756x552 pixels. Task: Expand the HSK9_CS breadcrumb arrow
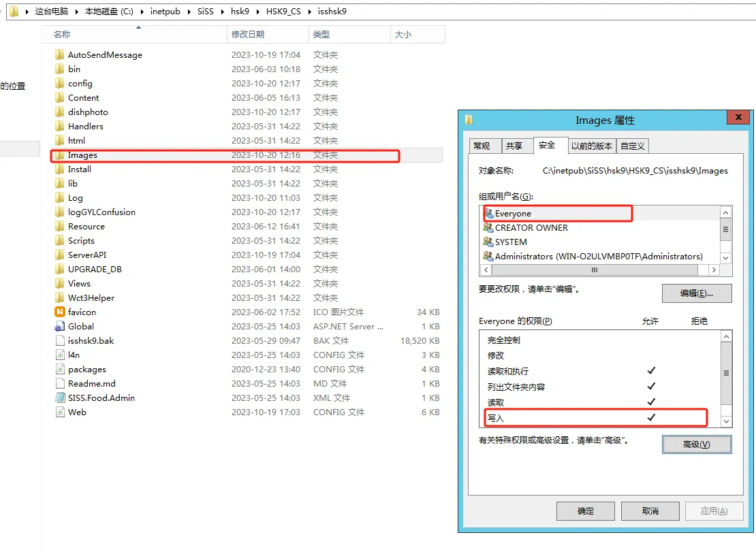coord(309,12)
